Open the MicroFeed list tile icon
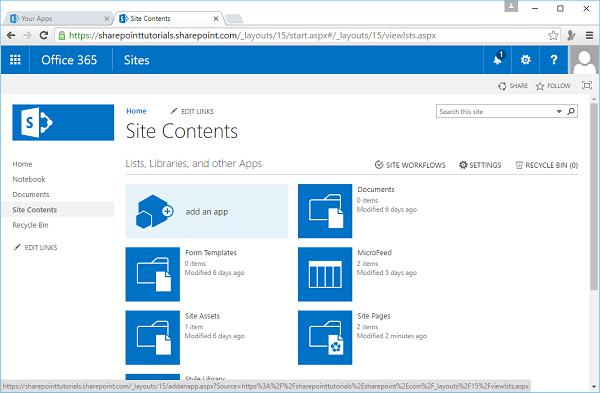Screen dimensions: 600x393 click(325, 274)
